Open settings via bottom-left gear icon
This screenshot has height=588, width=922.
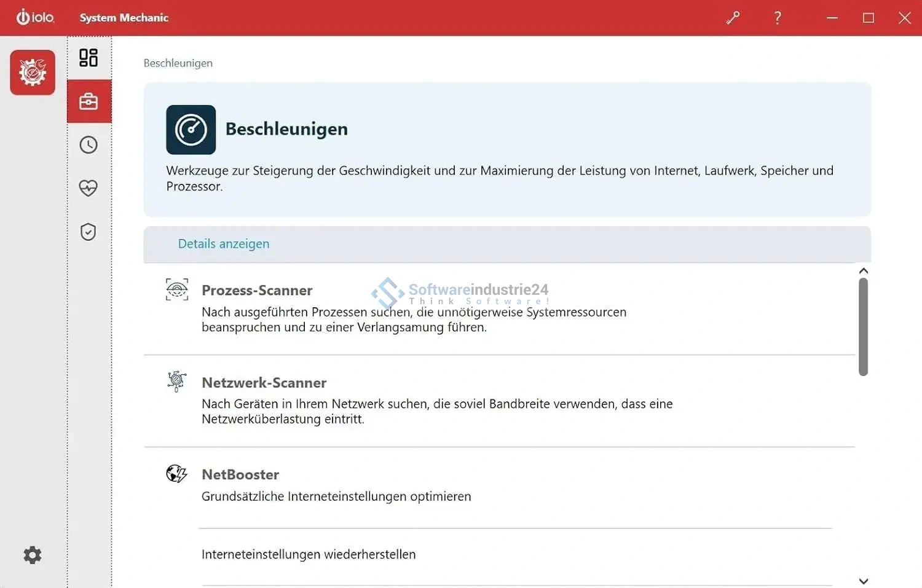33,555
